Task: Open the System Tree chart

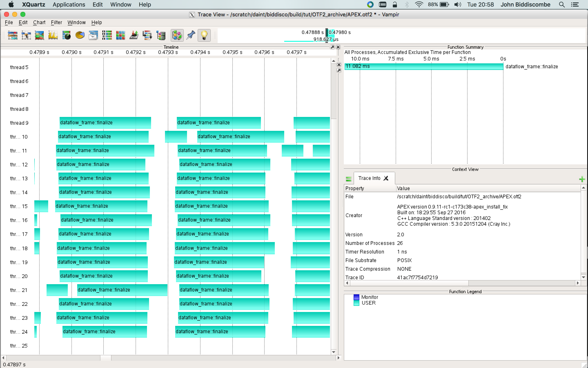Action: point(161,35)
